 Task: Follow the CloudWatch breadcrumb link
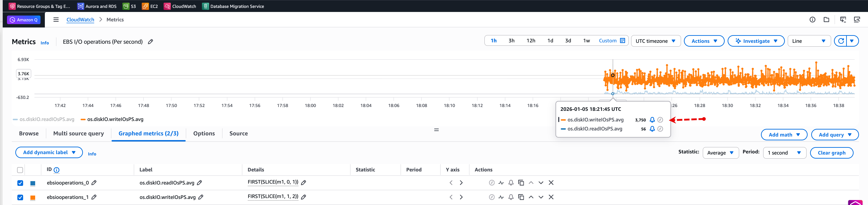pos(80,20)
